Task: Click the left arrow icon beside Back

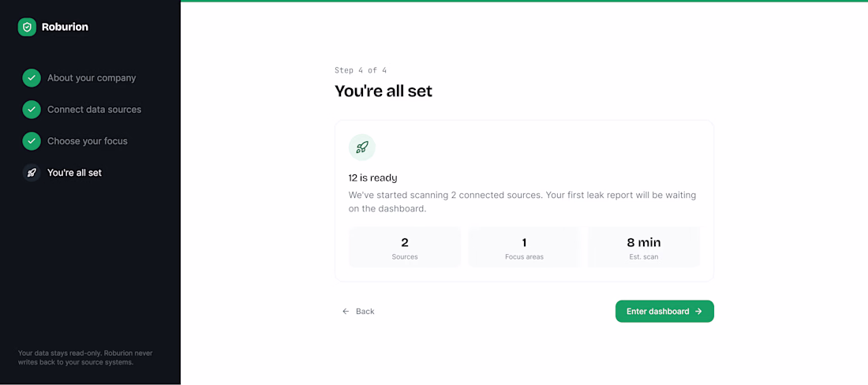Action: pos(346,312)
